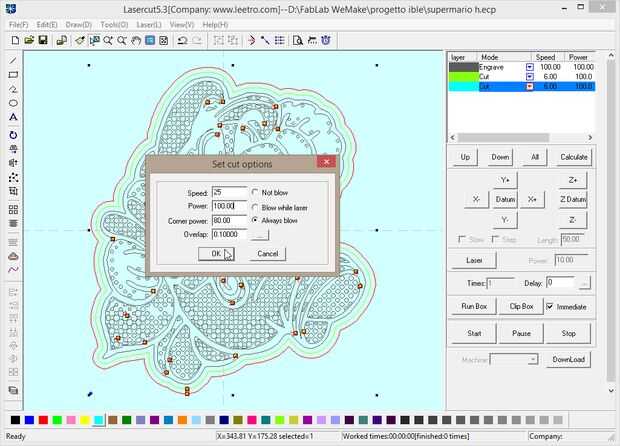The width and height of the screenshot is (620, 446).
Task: Click the DownLoad button
Action: (569, 359)
